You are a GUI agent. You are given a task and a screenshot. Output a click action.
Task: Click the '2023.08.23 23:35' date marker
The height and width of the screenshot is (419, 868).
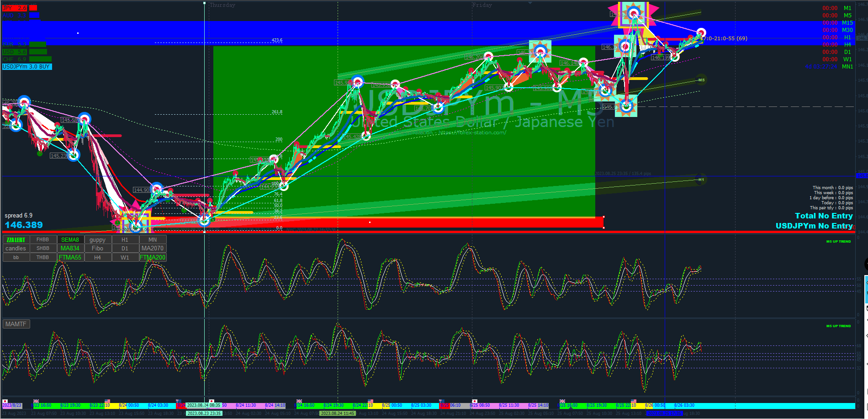(x=204, y=414)
